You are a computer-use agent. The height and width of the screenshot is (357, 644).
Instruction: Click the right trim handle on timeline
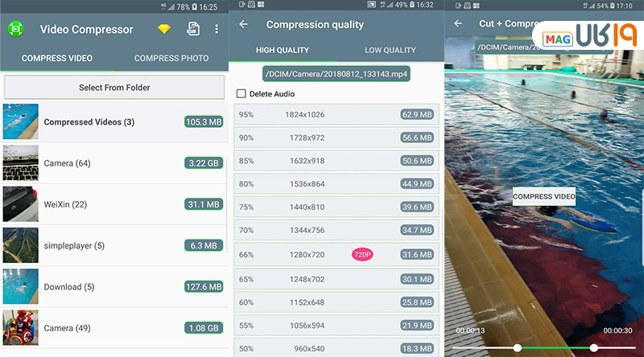[x=593, y=347]
